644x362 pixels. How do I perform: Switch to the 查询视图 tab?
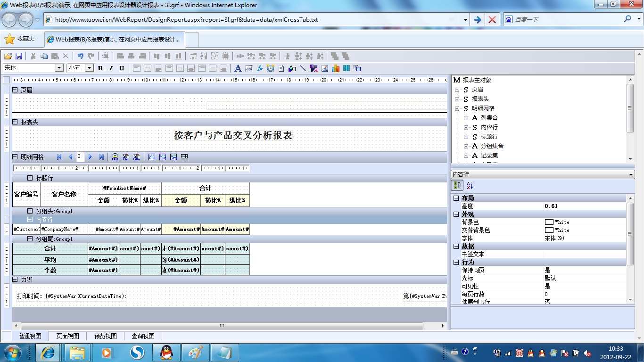pos(143,336)
